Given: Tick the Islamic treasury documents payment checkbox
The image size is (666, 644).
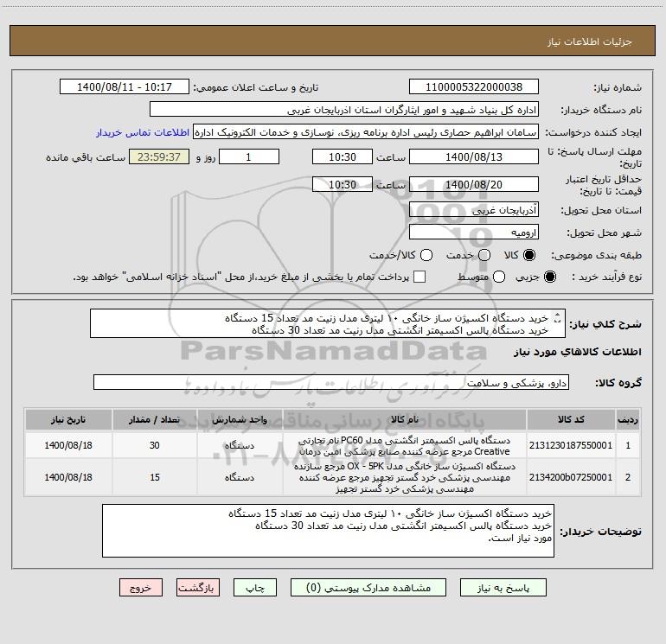Looking at the screenshot, I should coord(419,277).
